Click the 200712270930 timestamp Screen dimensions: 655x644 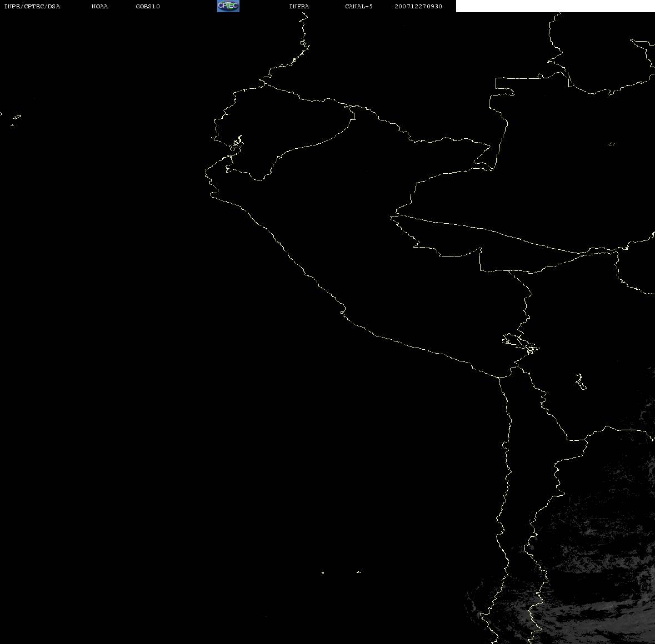(x=418, y=7)
